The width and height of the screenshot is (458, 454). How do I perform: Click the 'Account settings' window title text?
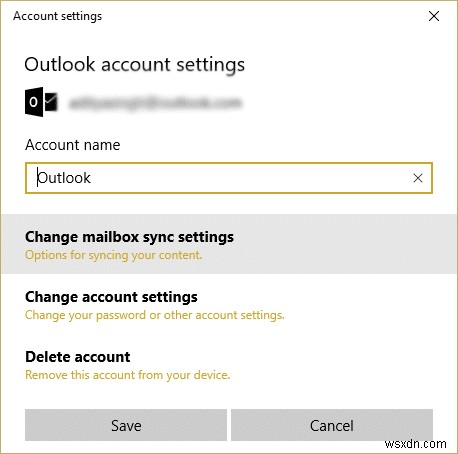(x=58, y=16)
